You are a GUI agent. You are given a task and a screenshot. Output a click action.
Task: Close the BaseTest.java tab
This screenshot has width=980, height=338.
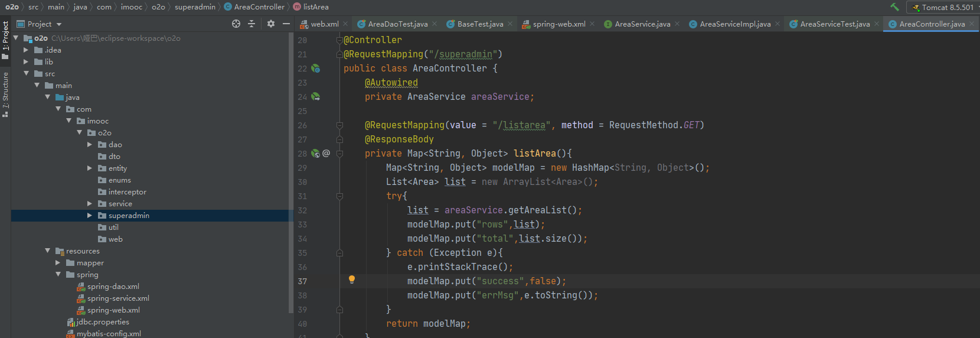[510, 24]
